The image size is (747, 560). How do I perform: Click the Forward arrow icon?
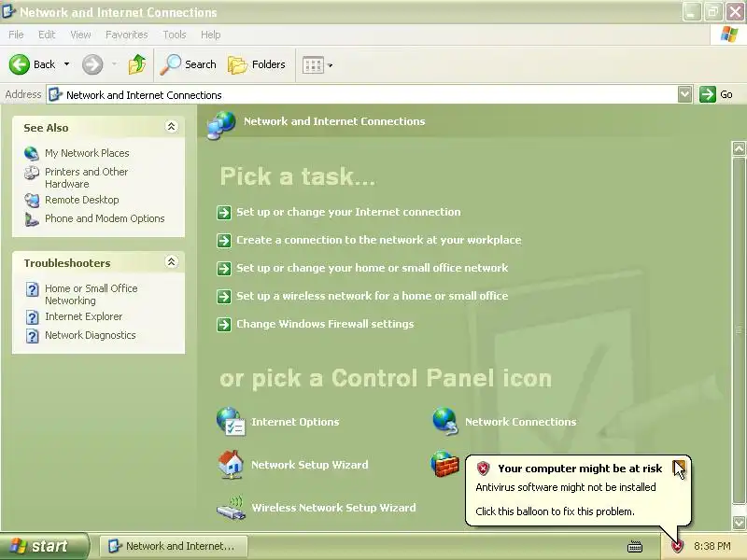(92, 64)
